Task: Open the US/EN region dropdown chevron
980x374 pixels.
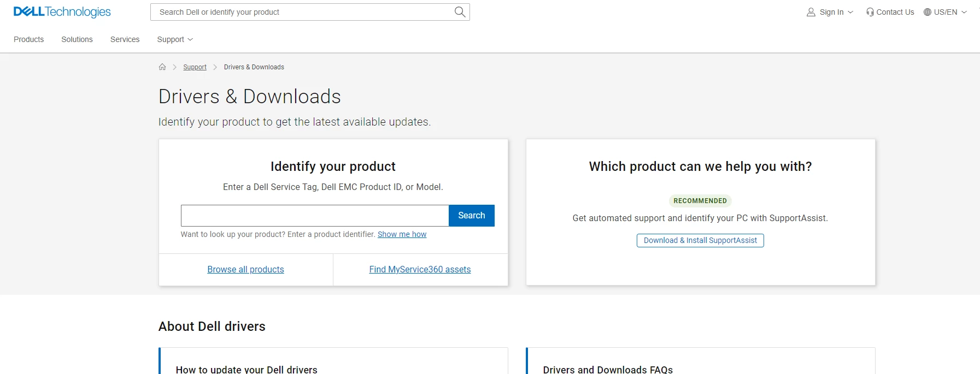Action: (x=964, y=12)
